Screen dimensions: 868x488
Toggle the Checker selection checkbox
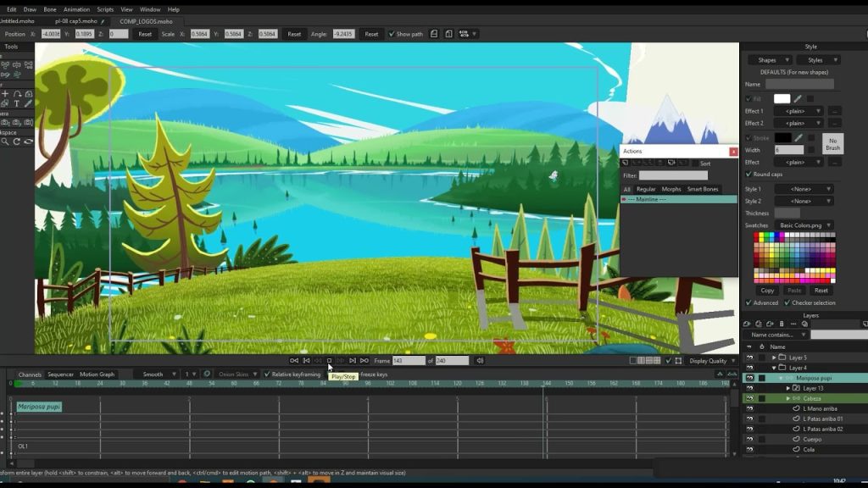point(787,303)
